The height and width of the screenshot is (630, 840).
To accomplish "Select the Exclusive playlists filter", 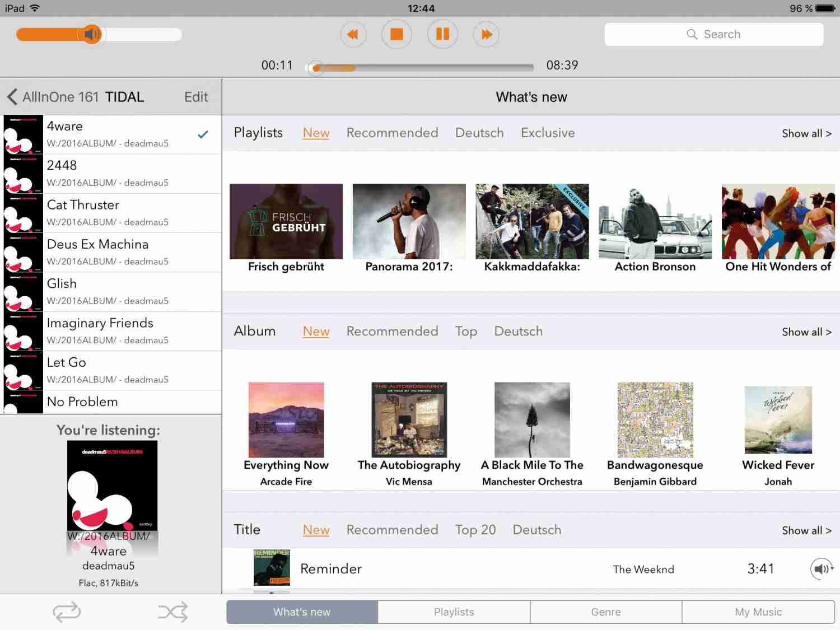I will (548, 133).
